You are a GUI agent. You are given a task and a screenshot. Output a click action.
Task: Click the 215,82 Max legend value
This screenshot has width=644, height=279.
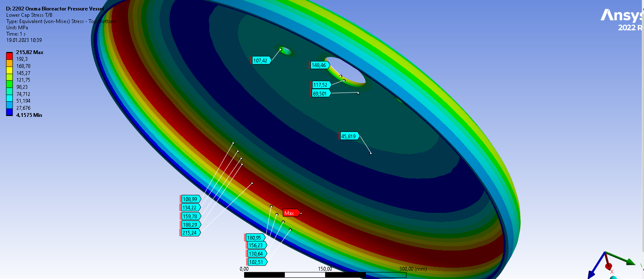pos(30,52)
